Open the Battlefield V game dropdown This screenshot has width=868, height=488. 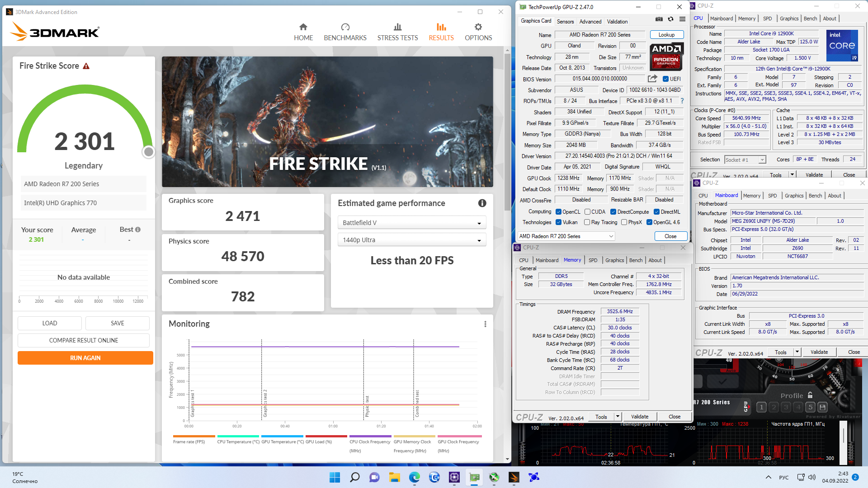[411, 223]
